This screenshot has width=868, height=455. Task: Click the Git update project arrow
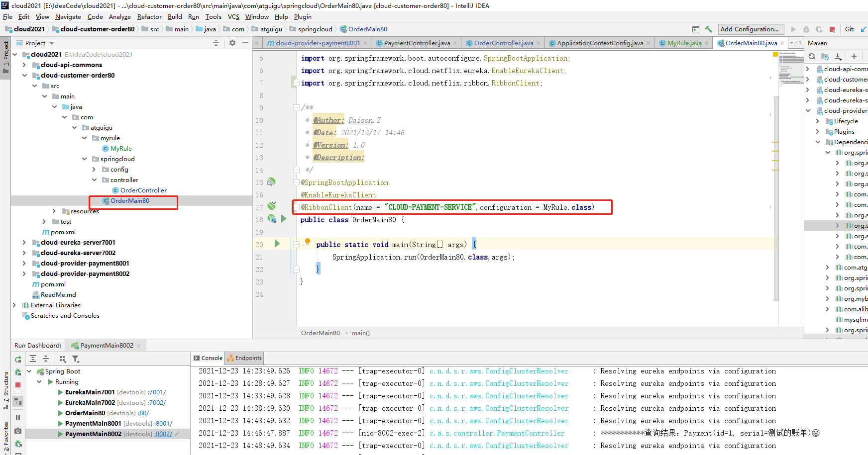click(x=864, y=29)
